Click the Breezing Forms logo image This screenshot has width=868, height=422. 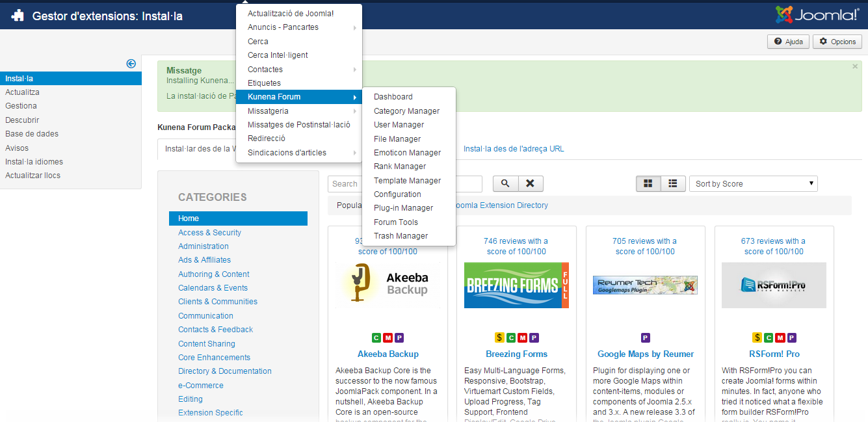(516, 285)
